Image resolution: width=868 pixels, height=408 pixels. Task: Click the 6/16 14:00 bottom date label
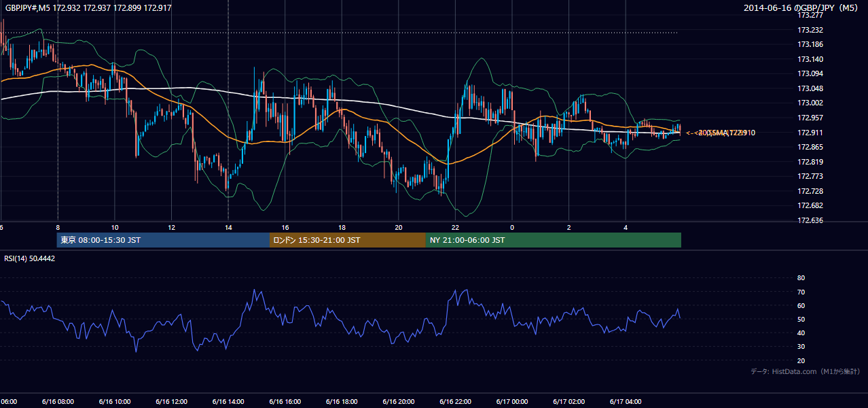click(x=228, y=402)
